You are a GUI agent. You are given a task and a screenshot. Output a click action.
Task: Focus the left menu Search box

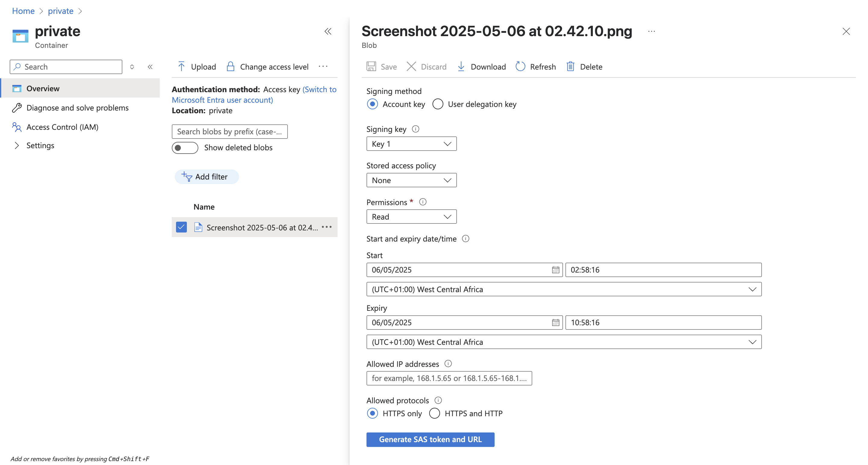[x=66, y=67]
